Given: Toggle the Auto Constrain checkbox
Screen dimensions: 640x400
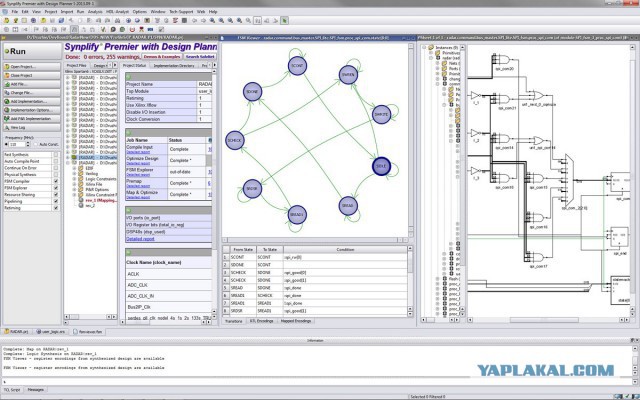Looking at the screenshot, I should point(36,144).
